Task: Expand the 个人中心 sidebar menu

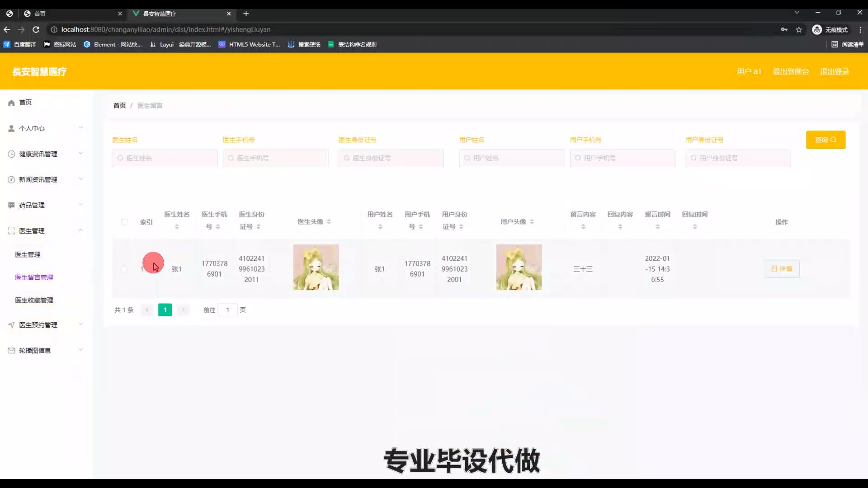Action: click(80, 128)
